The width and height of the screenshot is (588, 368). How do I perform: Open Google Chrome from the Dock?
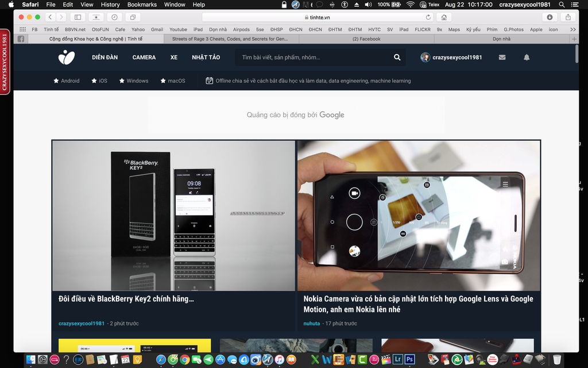tap(184, 360)
